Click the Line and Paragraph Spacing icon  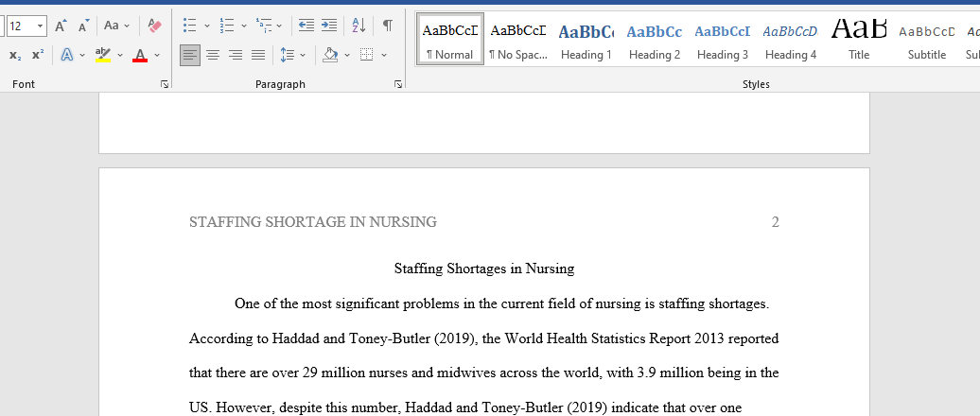pyautogui.click(x=287, y=55)
